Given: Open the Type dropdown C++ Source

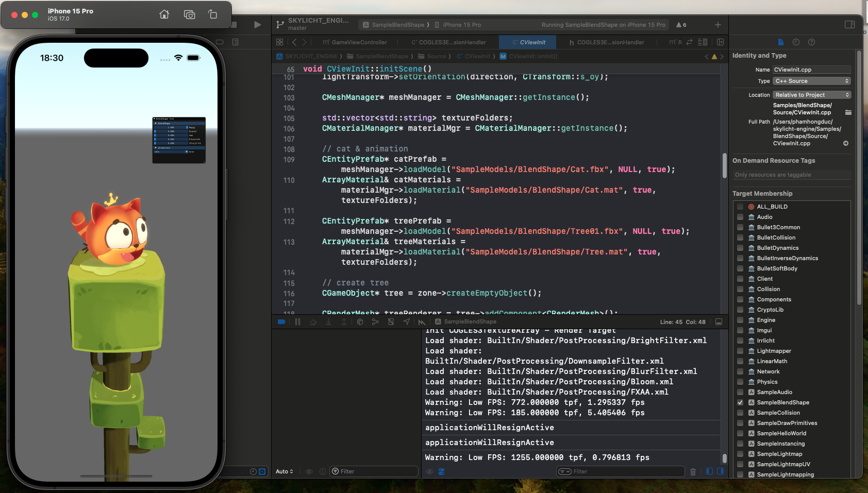Looking at the screenshot, I should 811,81.
